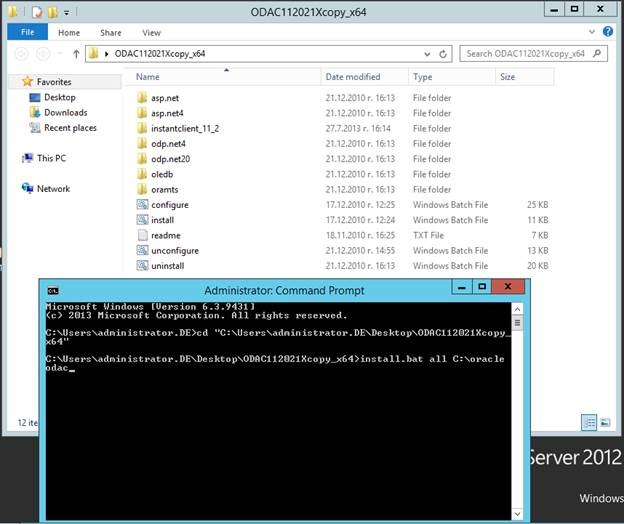The height and width of the screenshot is (524, 624).
Task: Open the File menu
Action: click(26, 33)
